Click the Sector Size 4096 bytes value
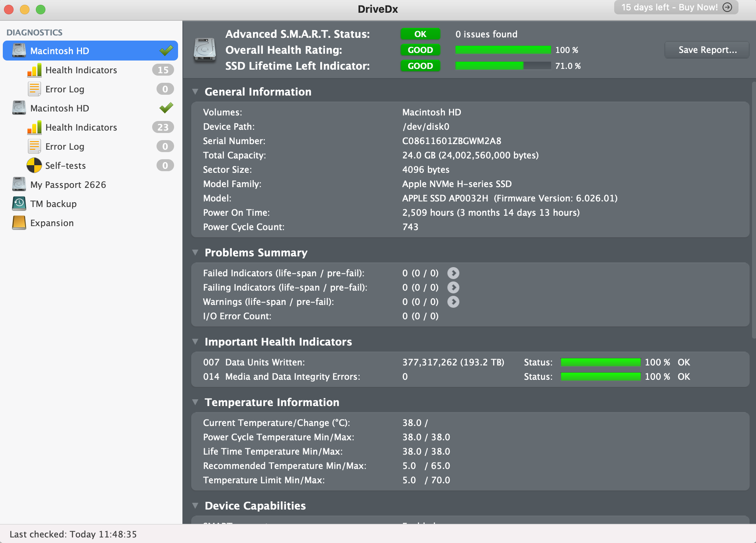Viewport: 756px width, 543px height. click(x=426, y=170)
